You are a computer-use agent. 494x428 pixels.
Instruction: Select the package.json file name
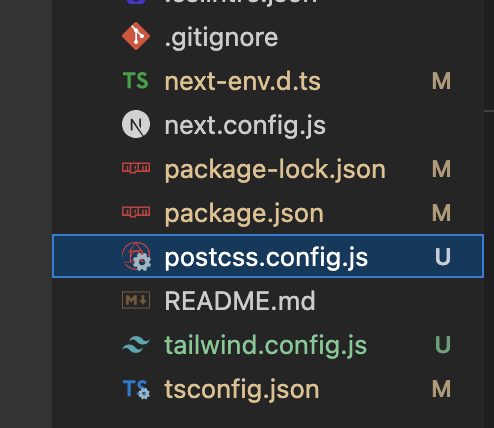coord(244,214)
